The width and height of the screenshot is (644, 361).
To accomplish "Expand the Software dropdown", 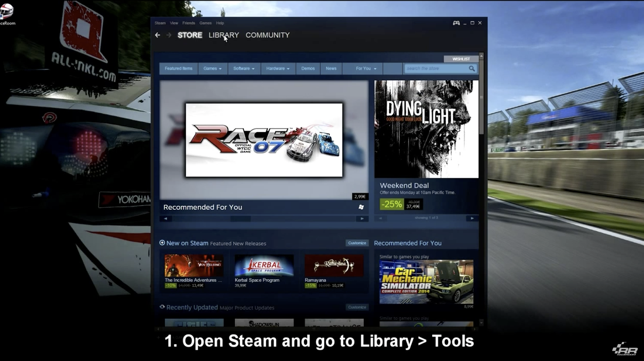I will [244, 68].
